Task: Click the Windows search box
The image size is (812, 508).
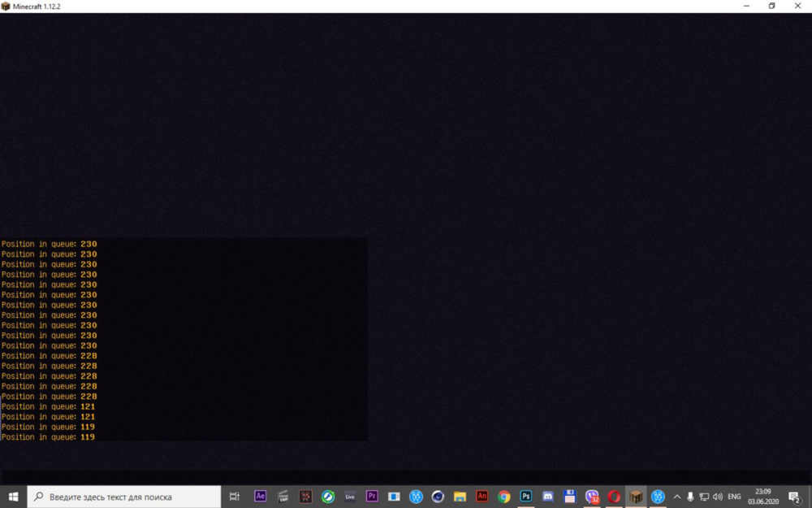Action: coord(123,497)
